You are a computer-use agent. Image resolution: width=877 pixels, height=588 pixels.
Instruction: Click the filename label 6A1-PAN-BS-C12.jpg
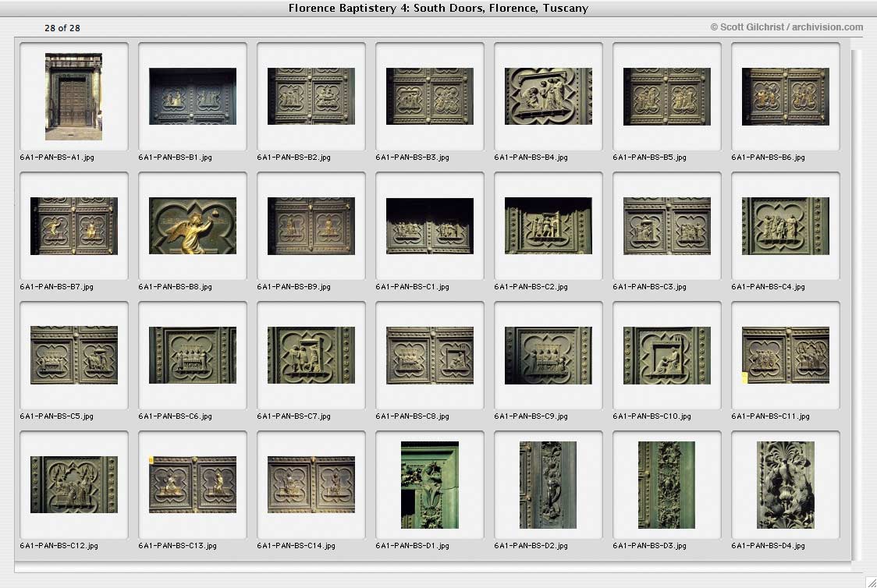click(59, 546)
